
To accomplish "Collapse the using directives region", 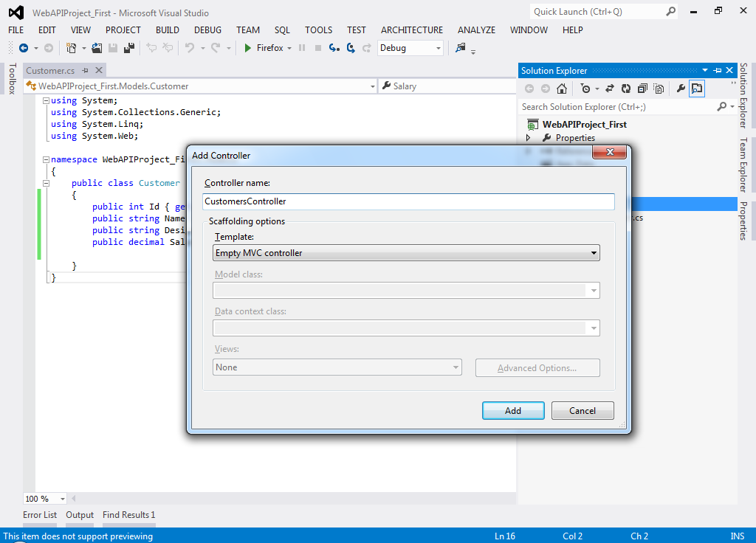I will [46, 100].
